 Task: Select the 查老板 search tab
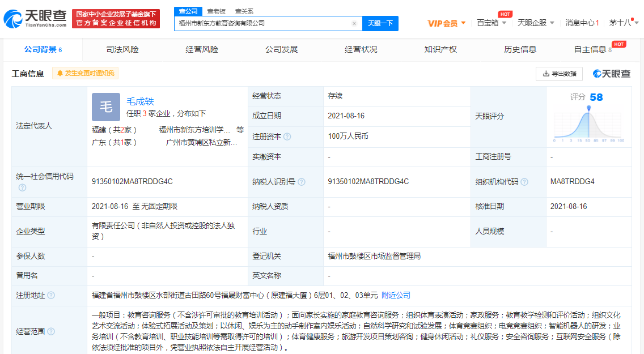tap(217, 11)
